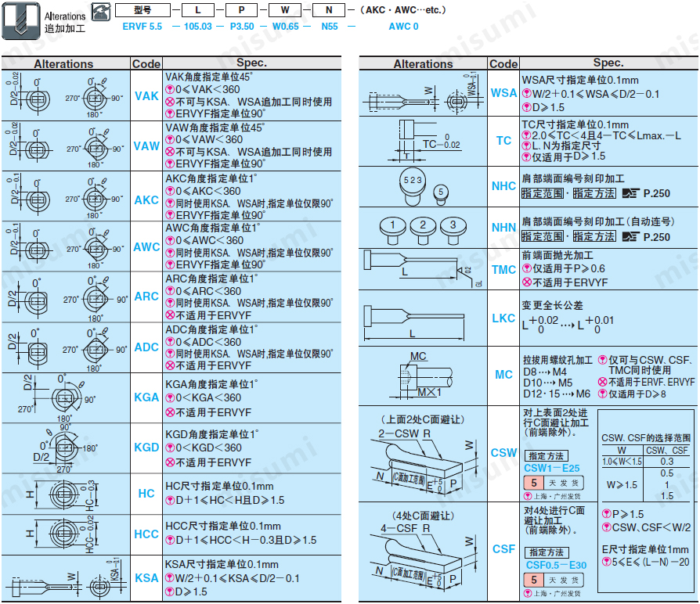This screenshot has width=700, height=604.
Task: Click the KGA angle diagram
Action: (x=58, y=398)
